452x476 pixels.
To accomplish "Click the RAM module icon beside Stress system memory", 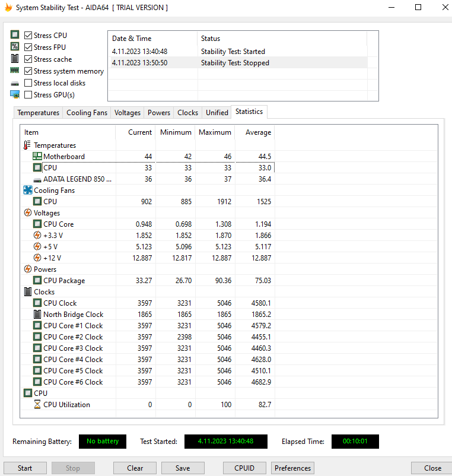I will tap(15, 70).
